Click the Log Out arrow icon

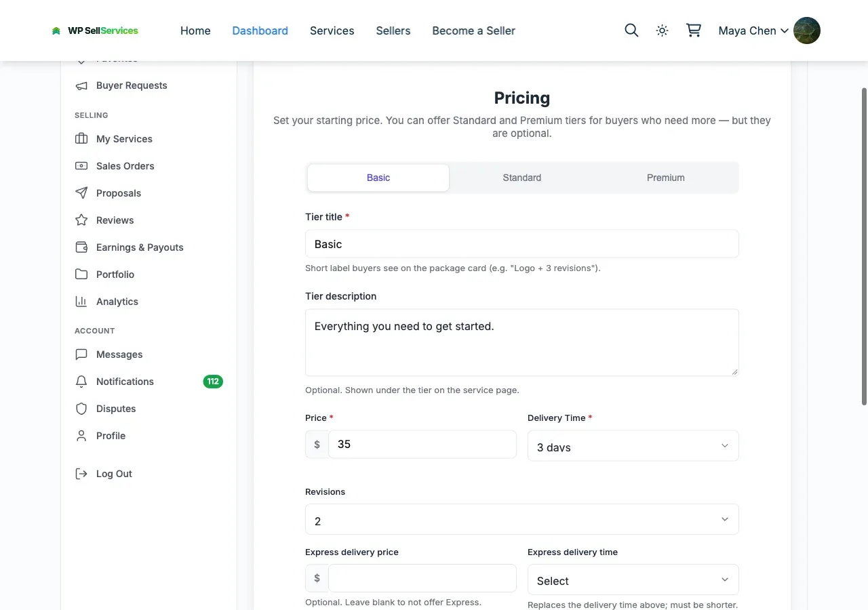[81, 474]
